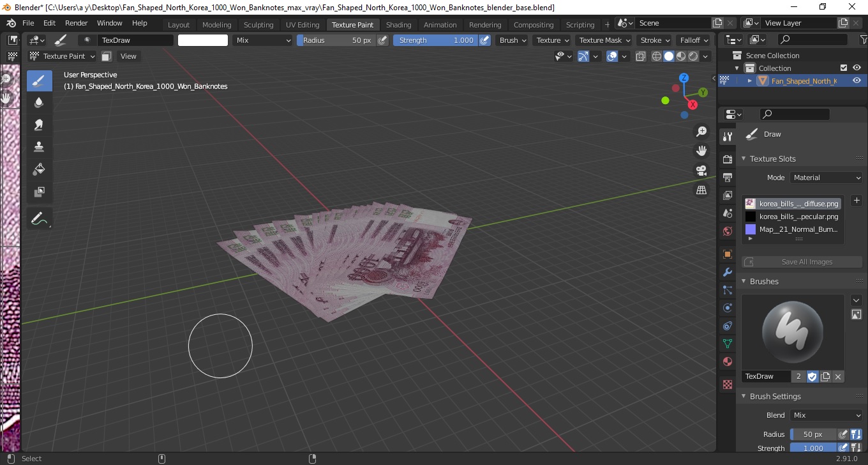Viewport: 868px width, 465px height.
Task: Open the Texture Mask popover
Action: [x=604, y=40]
